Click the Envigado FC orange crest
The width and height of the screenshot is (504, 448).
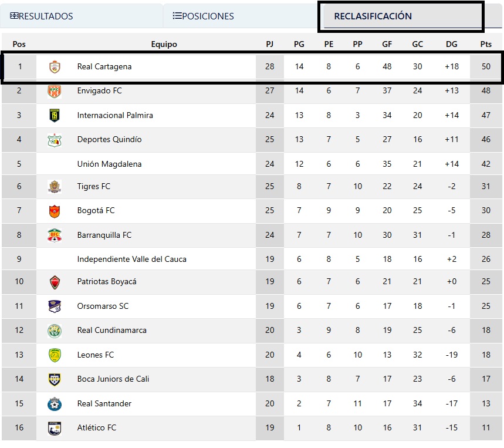click(x=55, y=91)
